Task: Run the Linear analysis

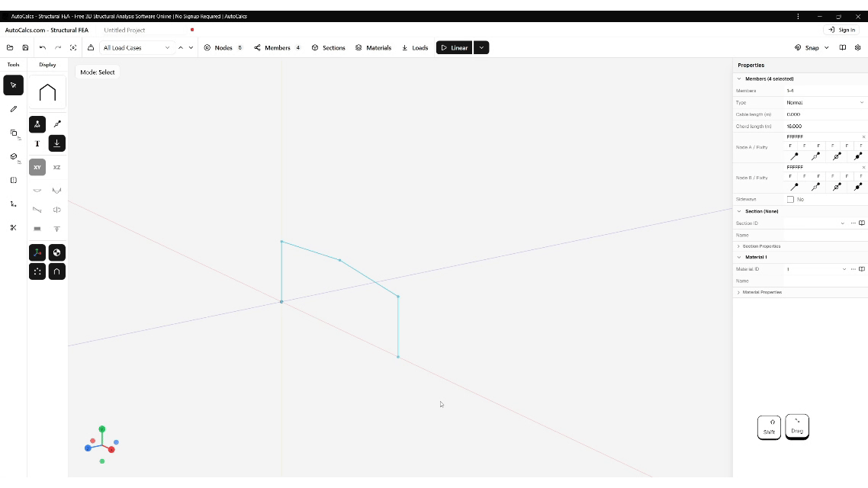Action: 454,47
